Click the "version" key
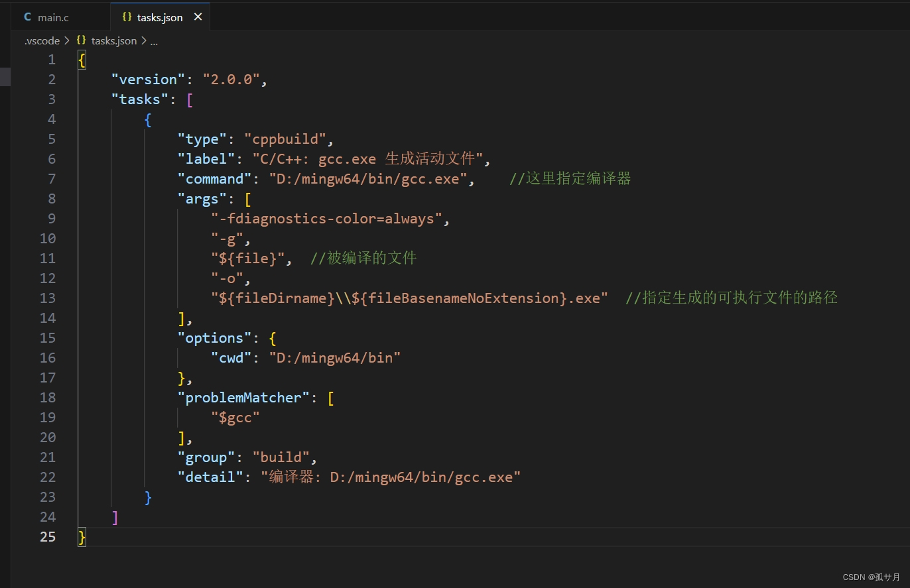 (148, 80)
